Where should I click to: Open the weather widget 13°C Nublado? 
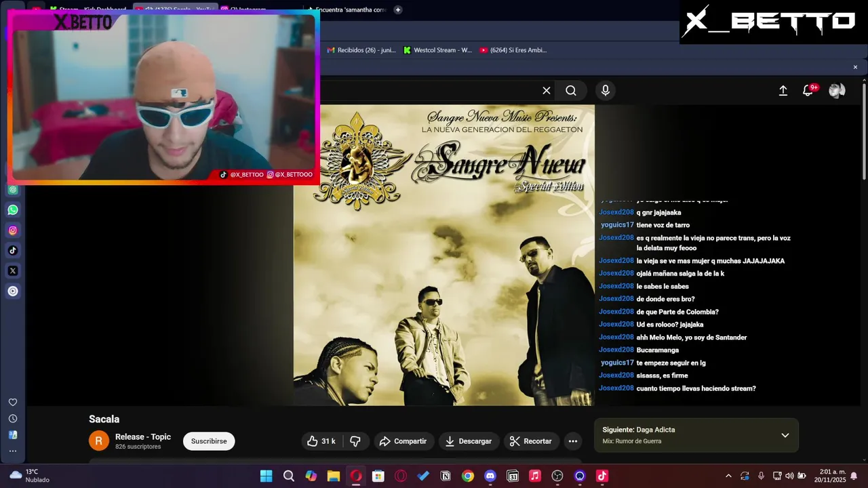tap(30, 476)
